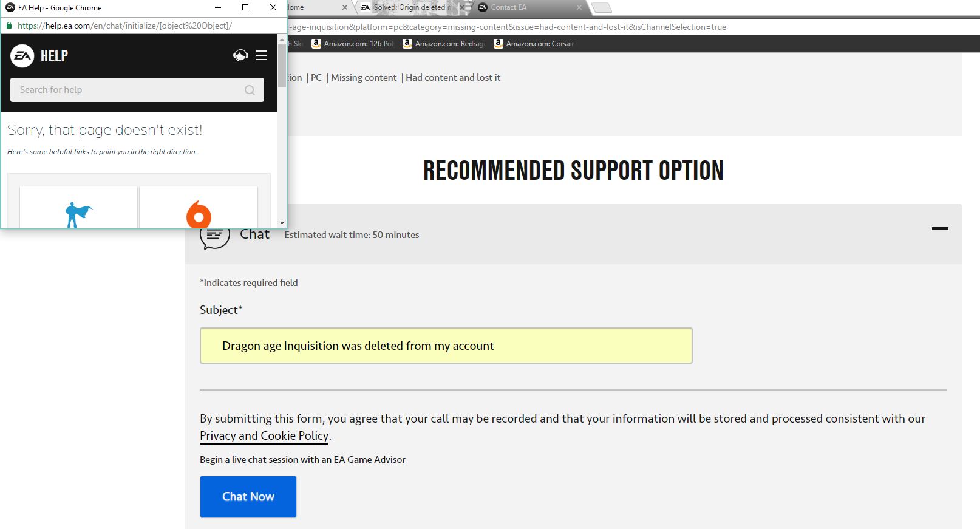Open the Amazon.com: 126 Pol bookmark
The height and width of the screenshot is (529, 980).
[x=353, y=44]
